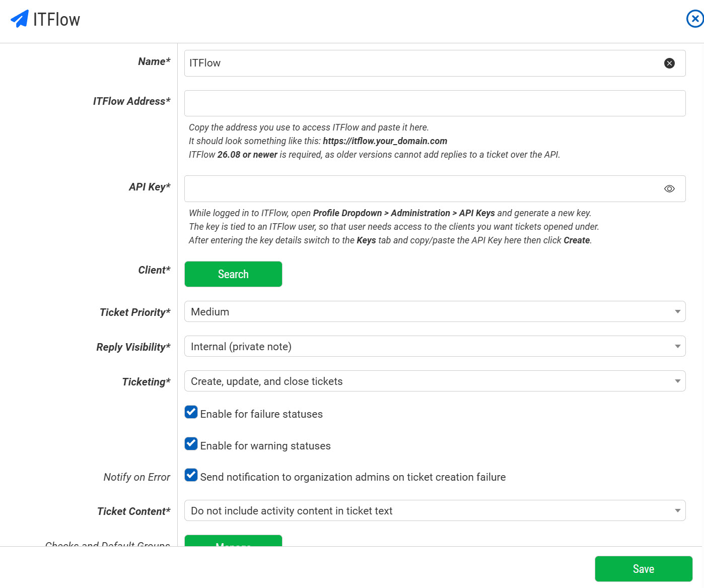Close the ITFlow dialog with X icon
Viewport: 704px width, 588px height.
[x=695, y=19]
